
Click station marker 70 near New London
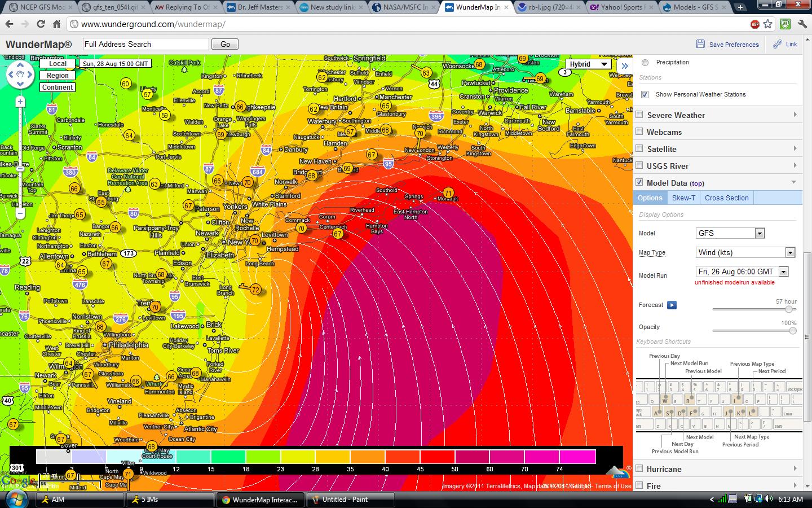pyautogui.click(x=420, y=134)
